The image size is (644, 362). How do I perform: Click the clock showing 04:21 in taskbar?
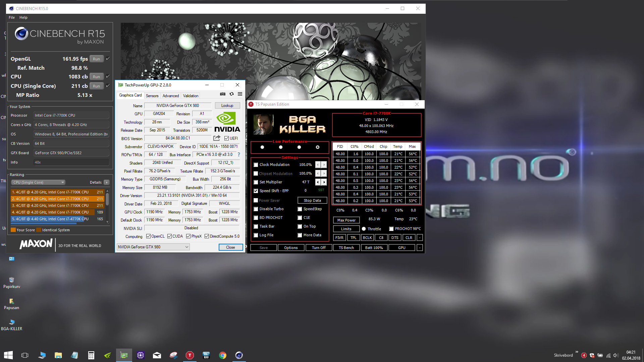[x=631, y=352]
